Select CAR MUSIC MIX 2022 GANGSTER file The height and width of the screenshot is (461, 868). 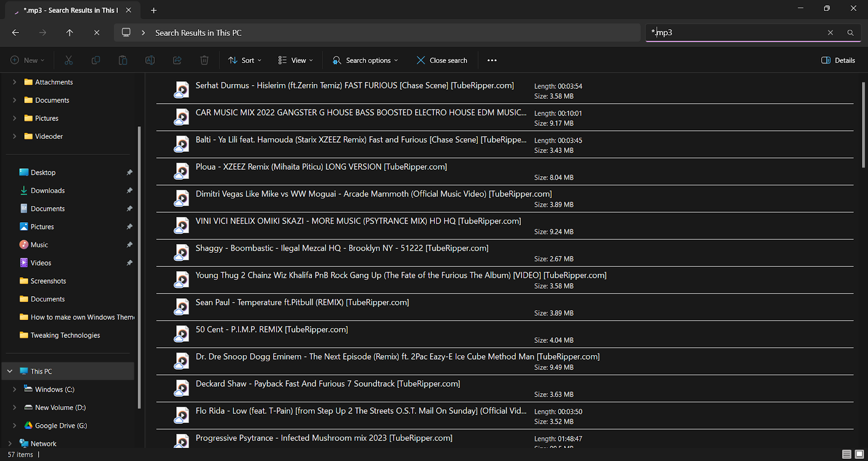pyautogui.click(x=505, y=117)
